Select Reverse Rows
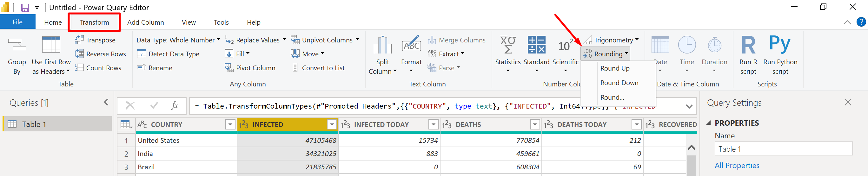This screenshot has height=176, width=868. [x=100, y=54]
